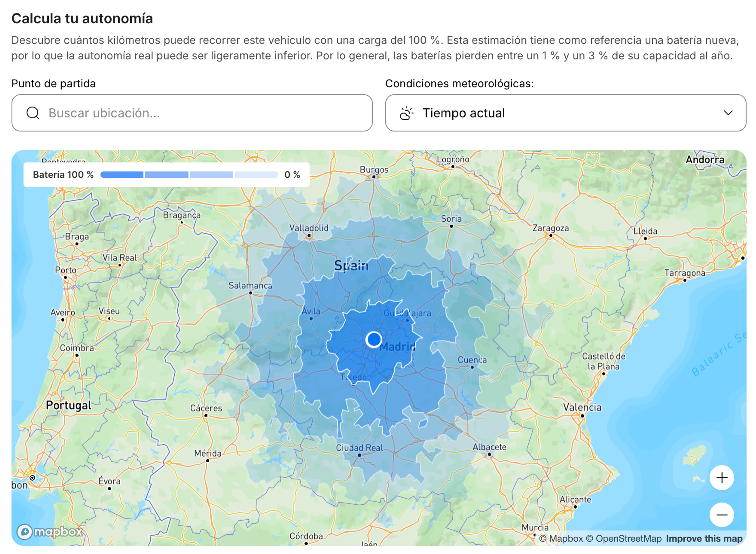The image size is (756, 554).
Task: Open the Tiempo actual dropdown
Action: point(565,113)
